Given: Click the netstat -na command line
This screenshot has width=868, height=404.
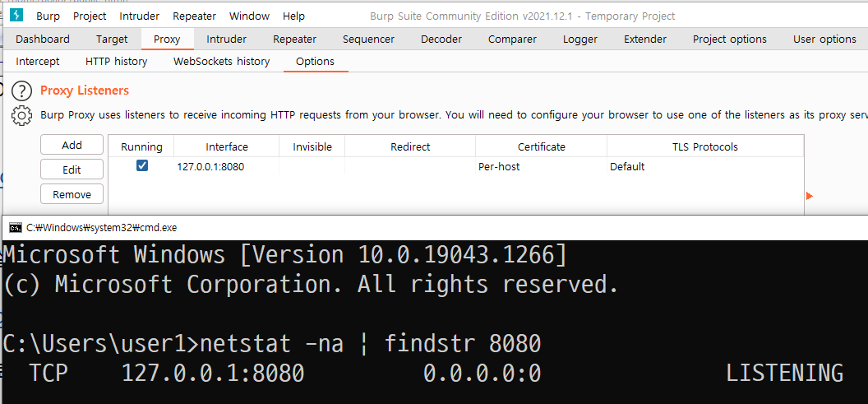Looking at the screenshot, I should point(272,344).
